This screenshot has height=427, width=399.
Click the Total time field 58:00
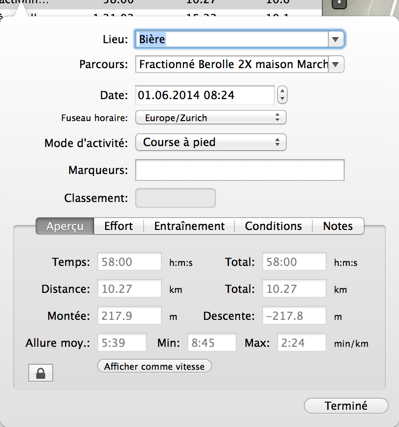294,262
